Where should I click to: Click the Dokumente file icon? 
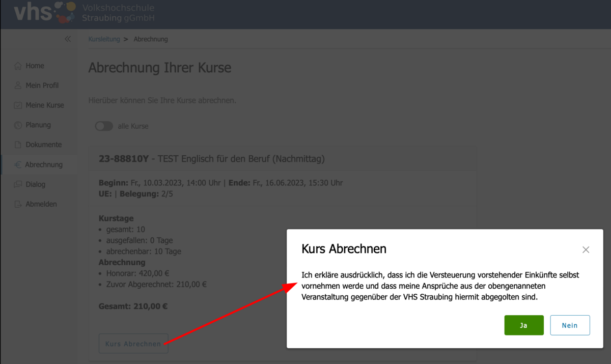(18, 145)
